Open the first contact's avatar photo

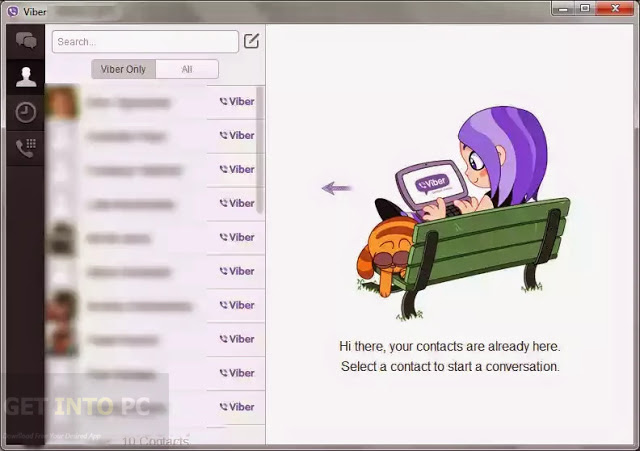click(x=62, y=102)
